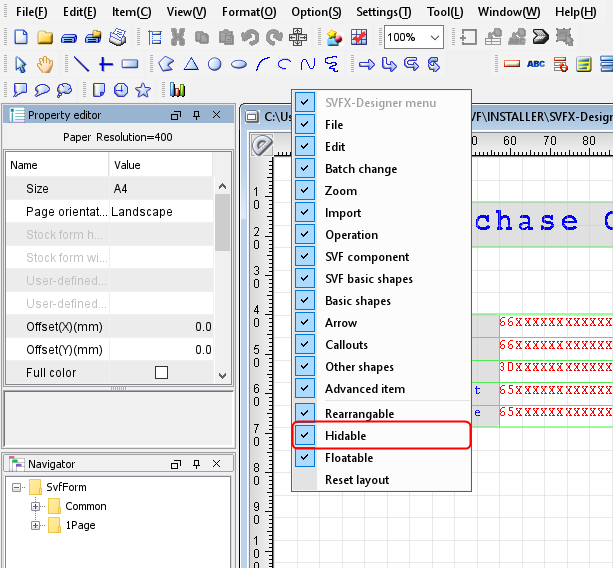
Task: Click the Open folder icon
Action: coord(45,37)
